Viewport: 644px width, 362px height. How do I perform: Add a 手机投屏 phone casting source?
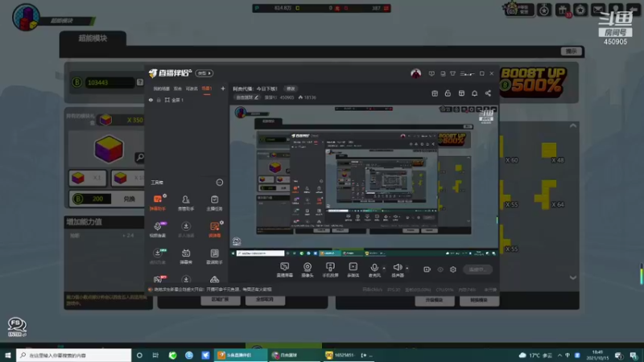click(330, 269)
